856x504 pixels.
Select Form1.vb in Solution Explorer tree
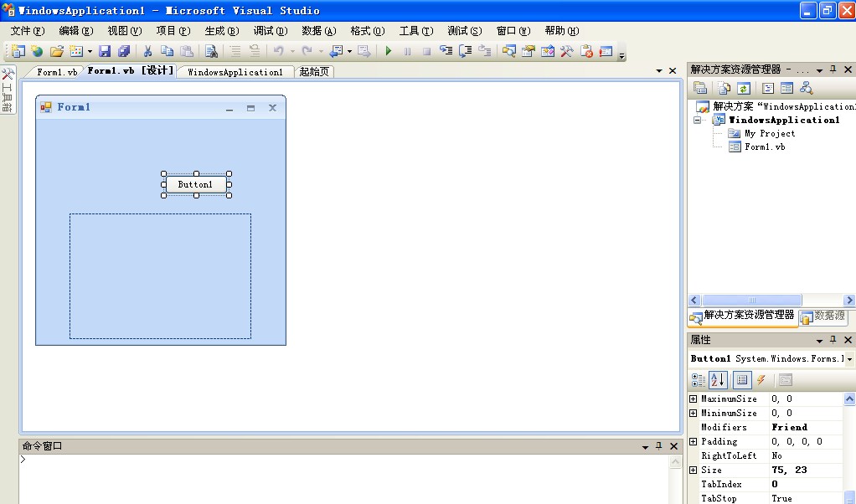(765, 147)
